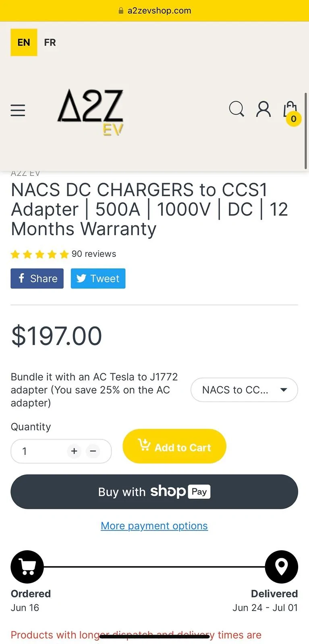Click the lock icon beside a2zevshop.com
Image resolution: width=309 pixels, height=644 pixels.
(x=121, y=11)
